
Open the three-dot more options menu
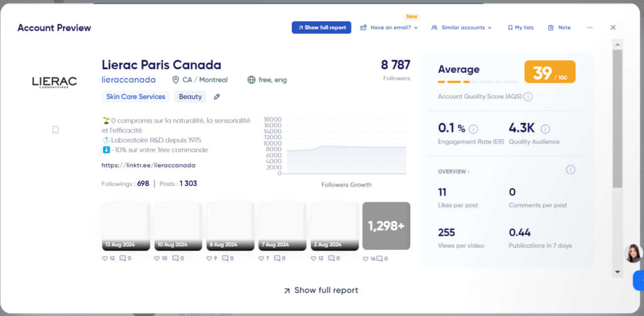coord(590,28)
